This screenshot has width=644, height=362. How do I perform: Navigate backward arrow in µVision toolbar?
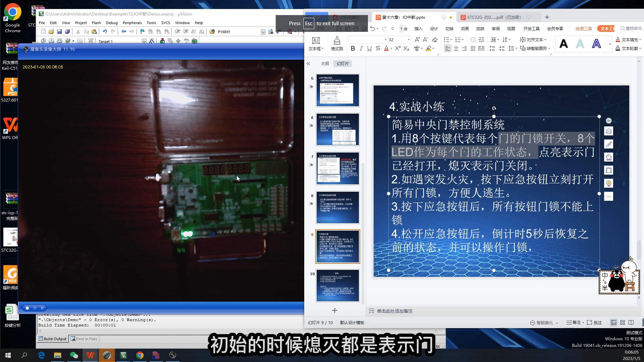click(x=124, y=32)
